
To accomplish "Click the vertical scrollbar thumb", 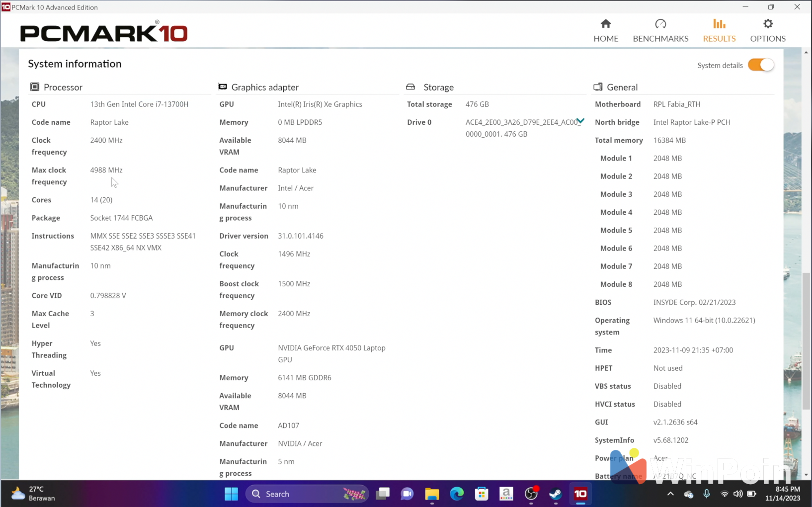I will pos(806,341).
